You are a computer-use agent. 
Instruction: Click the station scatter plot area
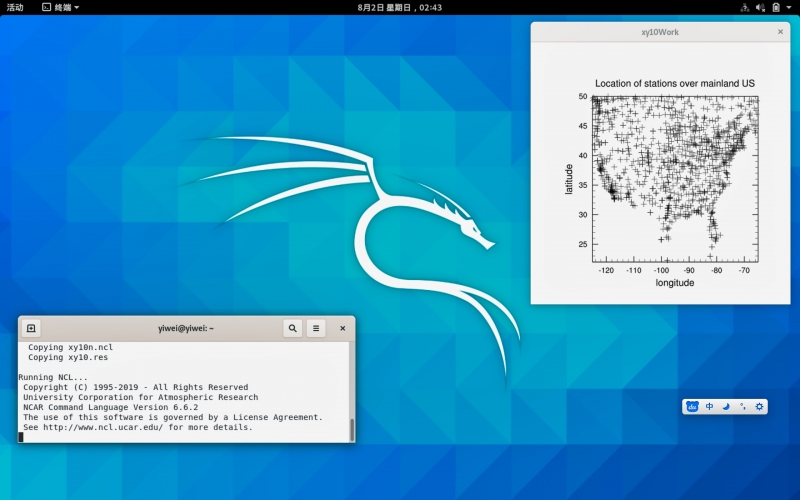(675, 178)
